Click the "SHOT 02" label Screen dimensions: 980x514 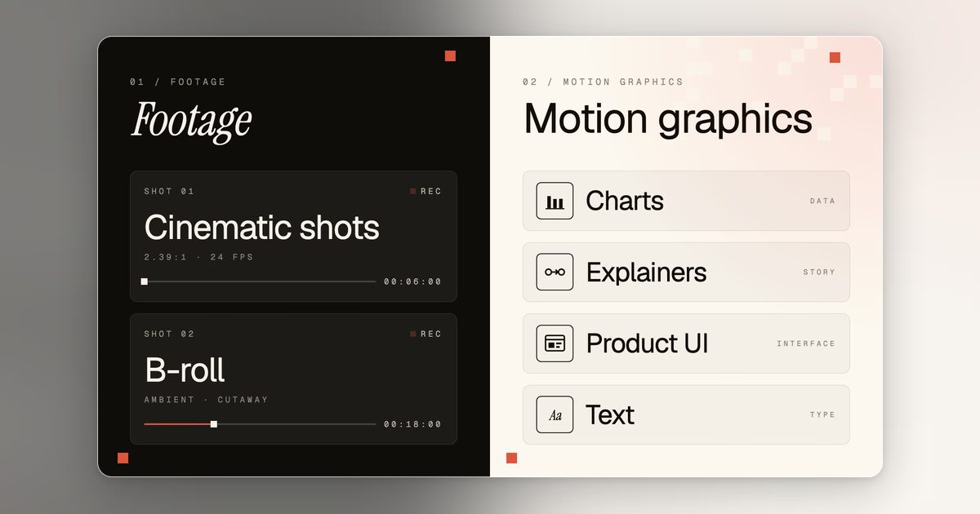[x=169, y=334]
